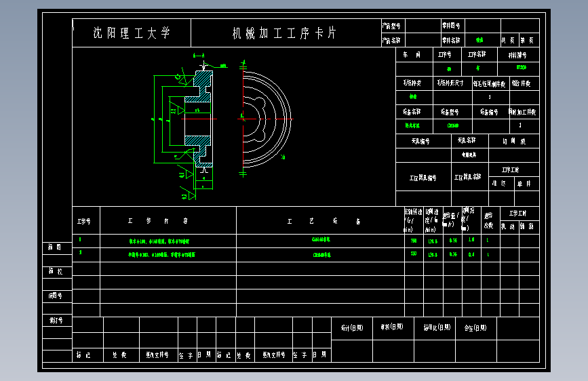Click the 零件图号 label
This screenshot has width=588, height=381.
coord(452,26)
